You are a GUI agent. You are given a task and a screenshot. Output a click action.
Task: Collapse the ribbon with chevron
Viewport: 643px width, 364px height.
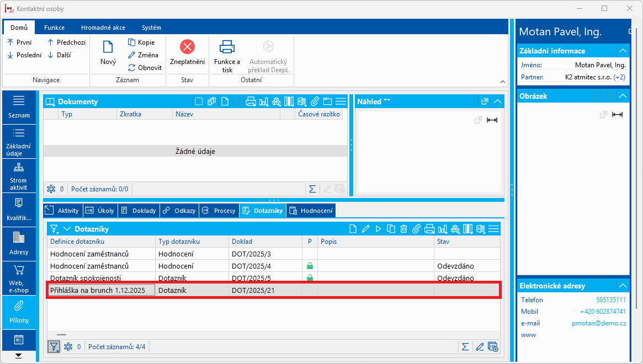click(503, 82)
